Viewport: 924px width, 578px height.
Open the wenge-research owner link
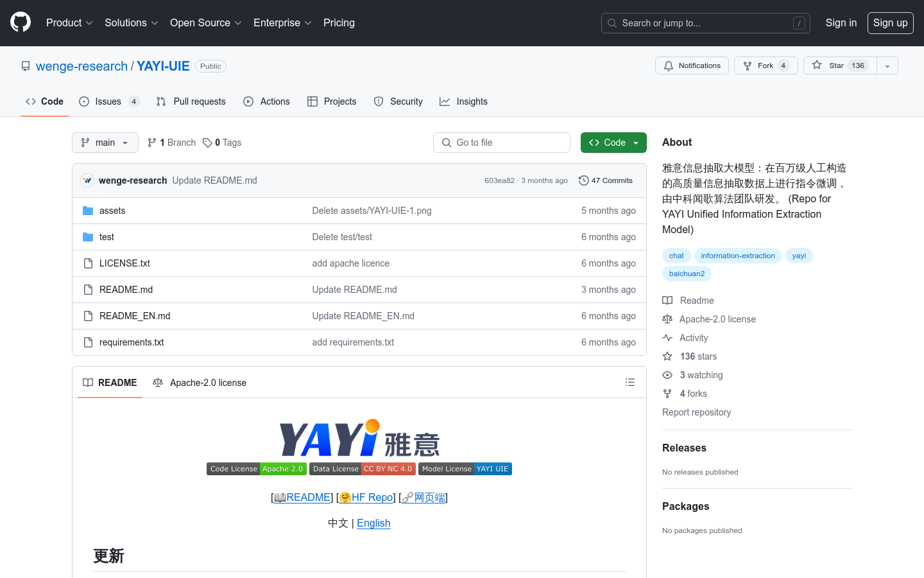point(81,66)
